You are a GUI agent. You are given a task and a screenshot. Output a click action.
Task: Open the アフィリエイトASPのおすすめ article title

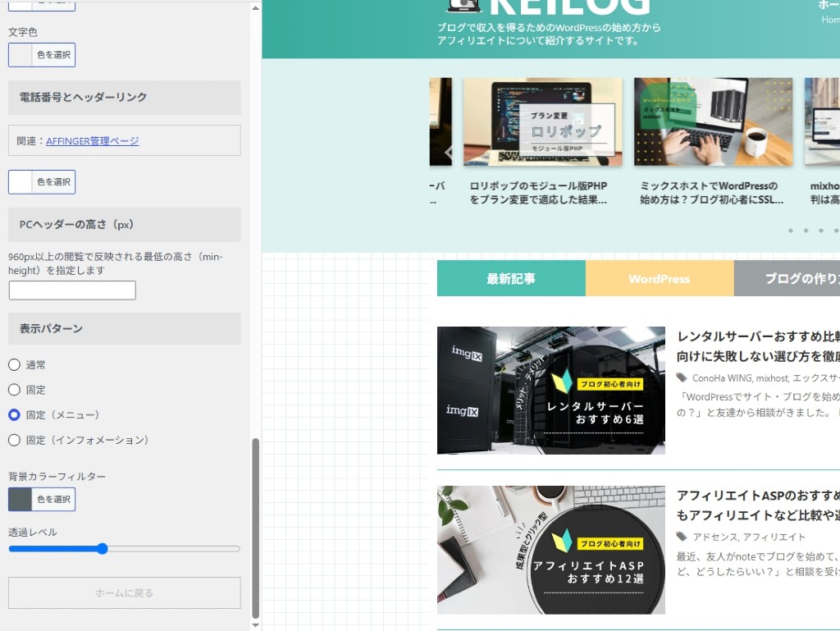pyautogui.click(x=758, y=505)
